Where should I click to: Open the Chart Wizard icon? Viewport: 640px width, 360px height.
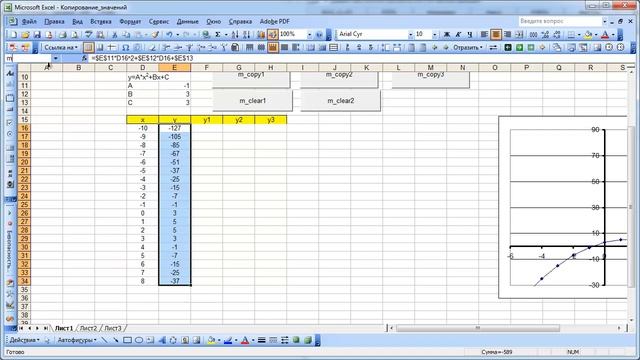261,35
